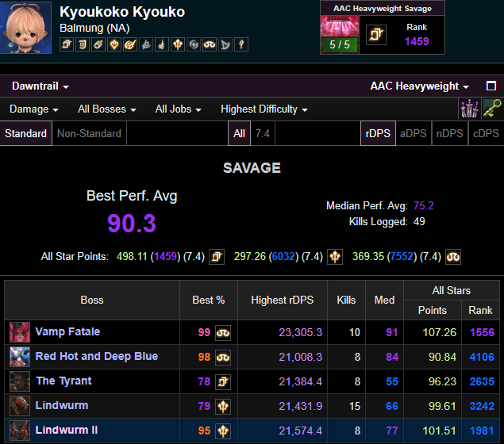Viewport: 504px width, 444px height.
Task: Select the Bard harp-bow job icon
Action: coord(225,44)
